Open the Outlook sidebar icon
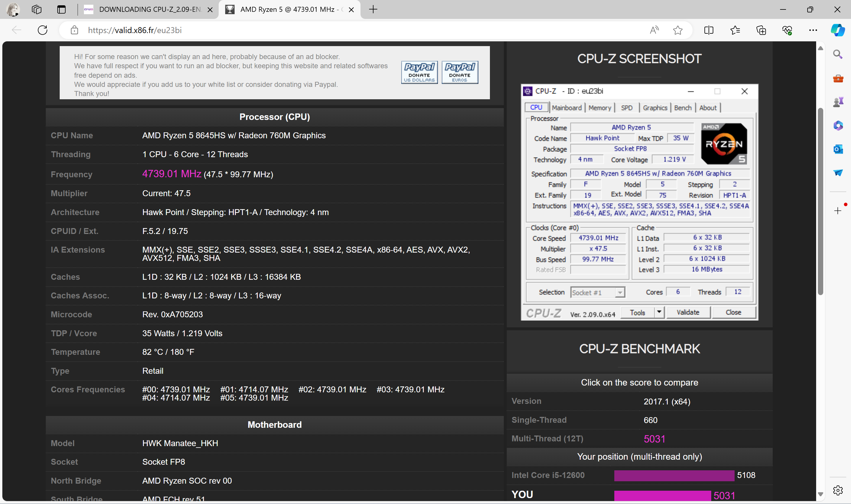The height and width of the screenshot is (504, 851). (837, 149)
